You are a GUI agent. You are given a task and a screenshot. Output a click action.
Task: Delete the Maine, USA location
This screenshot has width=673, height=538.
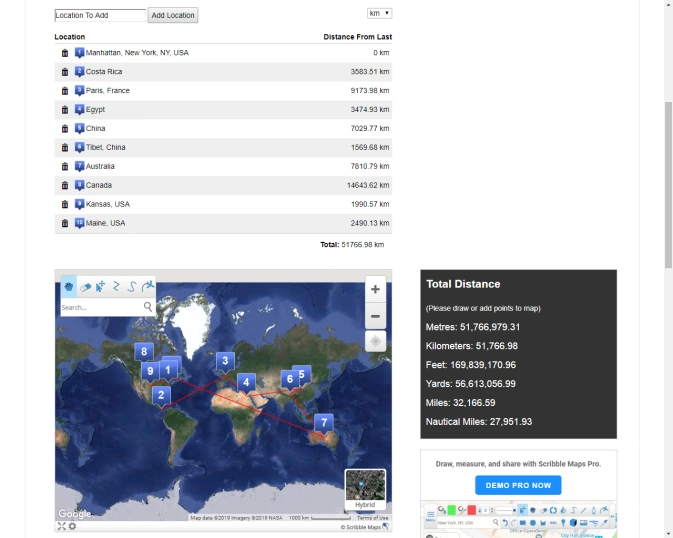[65, 223]
